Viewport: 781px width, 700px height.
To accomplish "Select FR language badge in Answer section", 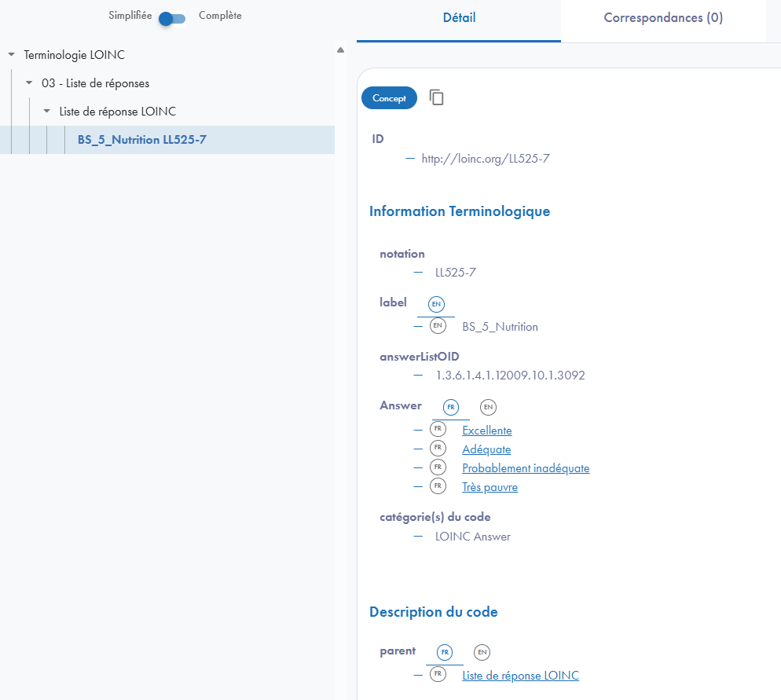I will [x=451, y=407].
